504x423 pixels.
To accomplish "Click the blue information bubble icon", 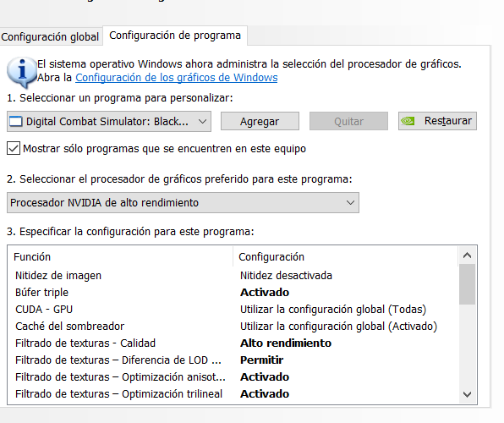I will [21, 72].
